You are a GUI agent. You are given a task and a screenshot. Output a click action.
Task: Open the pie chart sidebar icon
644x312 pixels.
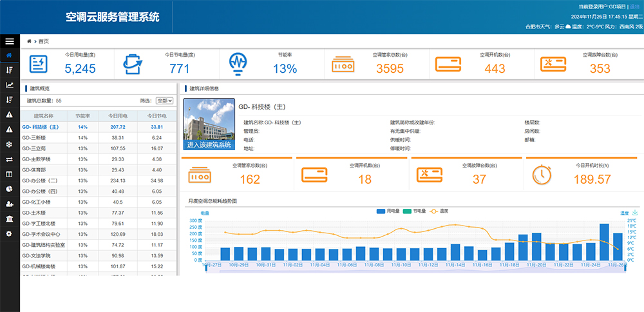[x=9, y=189]
